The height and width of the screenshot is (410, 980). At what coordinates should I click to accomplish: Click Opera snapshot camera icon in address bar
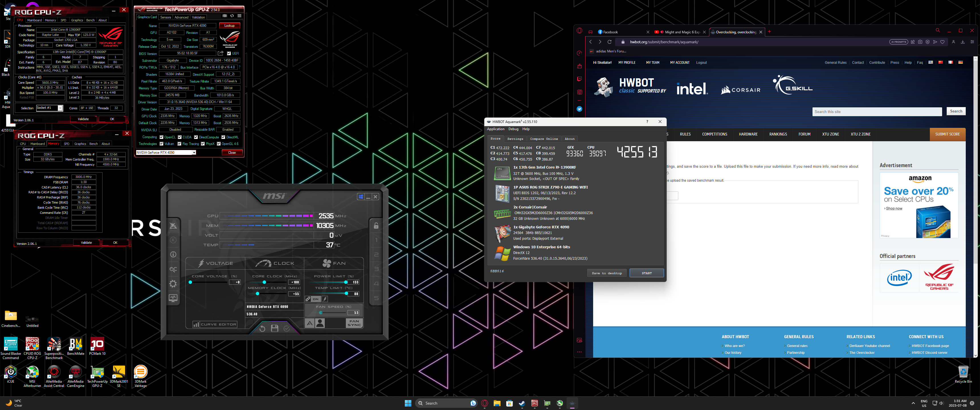click(920, 42)
